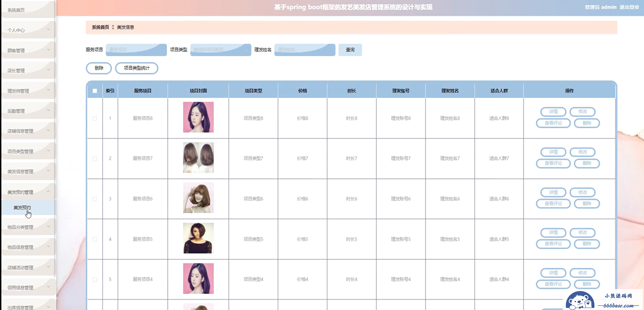Viewport: 644px width, 310px height.
Task: Click 查看评论 for 服务项目6 row
Action: [553, 204]
